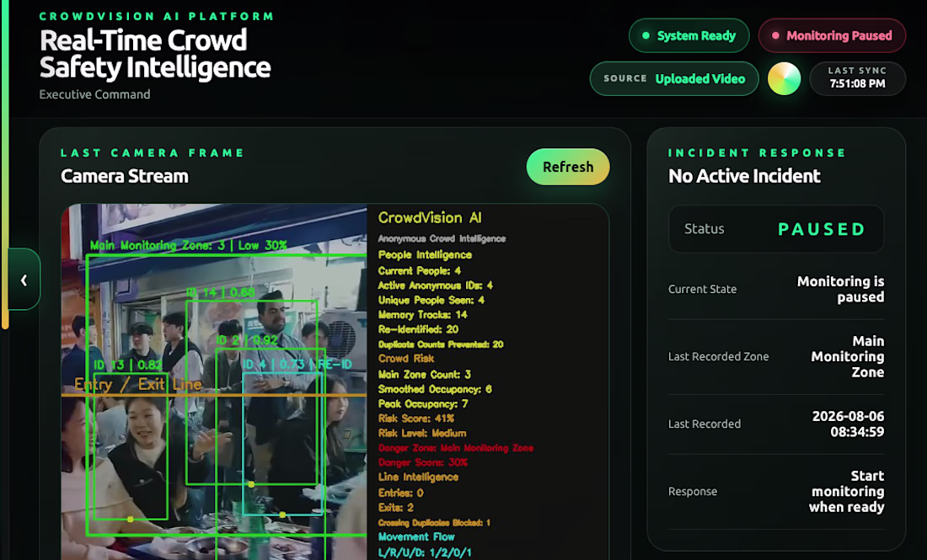Screen dimensions: 927x560
Task: Click the "Last Recorded" timestamp label
Action: tap(705, 424)
